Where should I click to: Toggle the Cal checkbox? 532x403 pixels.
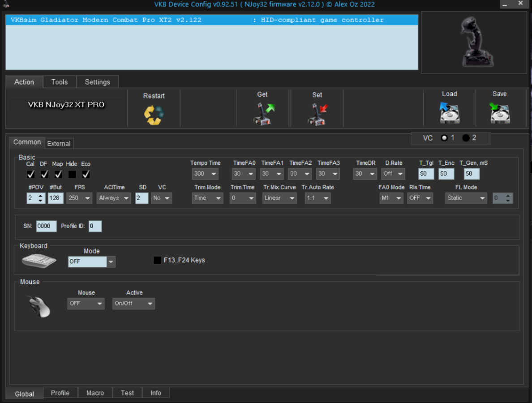pyautogui.click(x=30, y=174)
